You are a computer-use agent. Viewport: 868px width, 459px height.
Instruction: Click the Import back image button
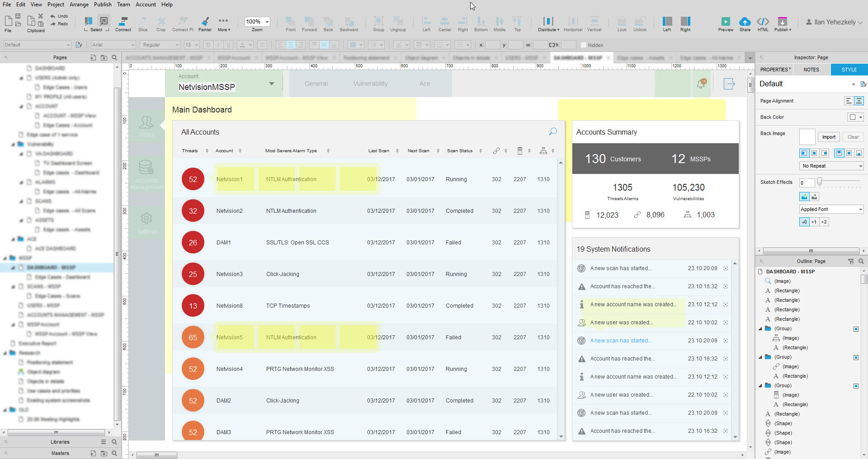[x=829, y=137]
